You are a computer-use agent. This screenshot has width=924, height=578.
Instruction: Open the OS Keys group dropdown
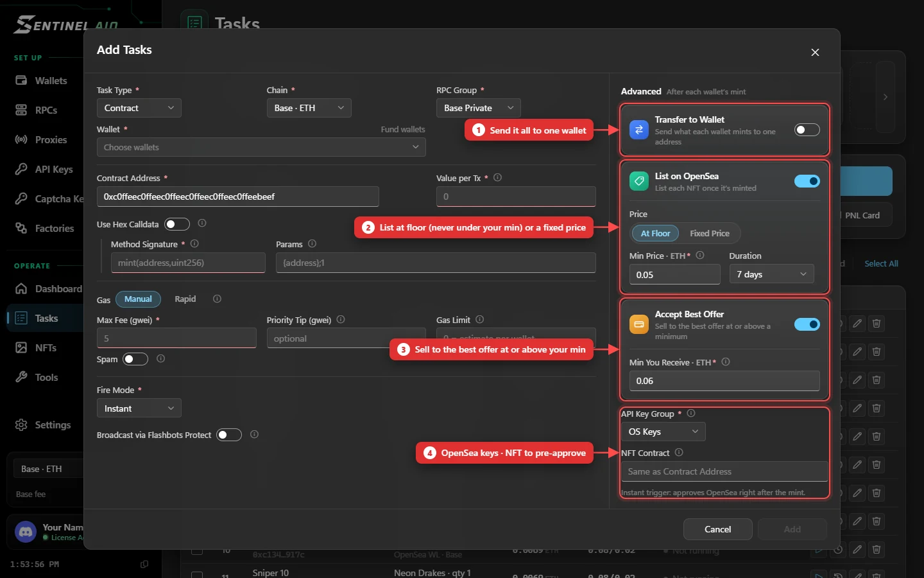(663, 432)
